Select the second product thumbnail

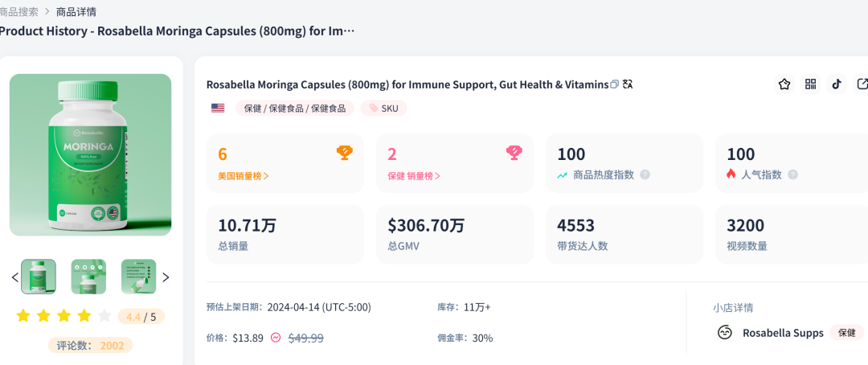click(88, 277)
